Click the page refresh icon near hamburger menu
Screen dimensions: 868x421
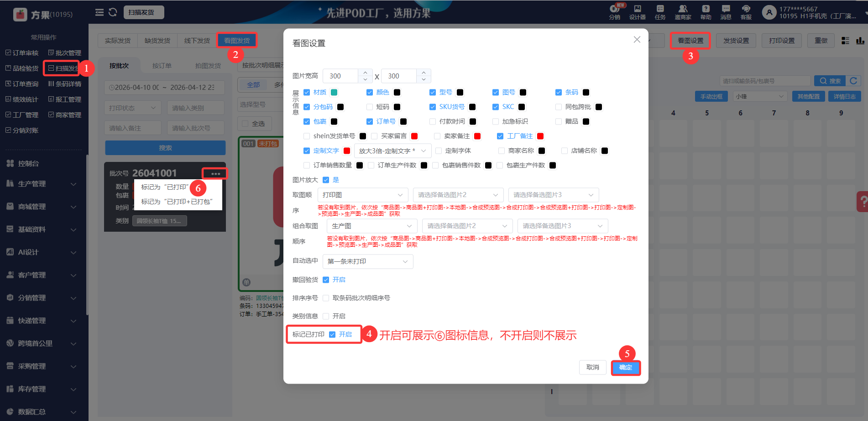tap(112, 12)
